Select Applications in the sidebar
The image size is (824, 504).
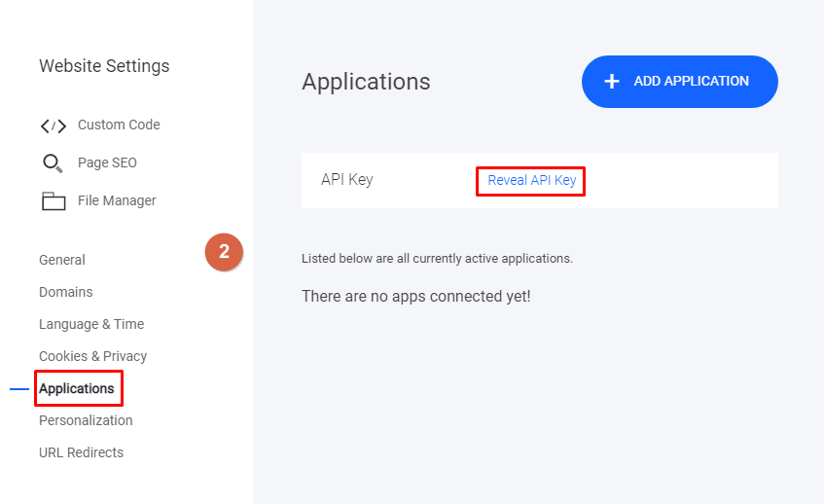pos(77,388)
